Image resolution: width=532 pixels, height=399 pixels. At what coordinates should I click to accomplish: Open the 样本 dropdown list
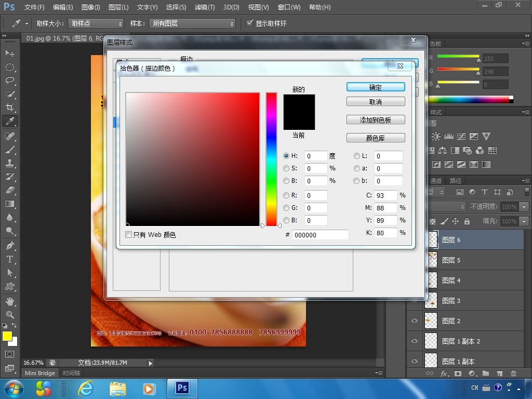(x=192, y=23)
